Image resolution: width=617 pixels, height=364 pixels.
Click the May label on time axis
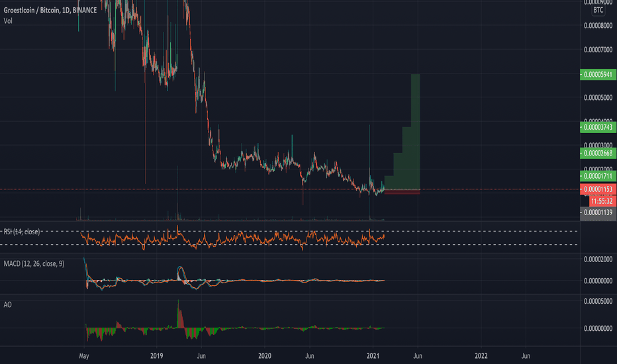(x=84, y=356)
